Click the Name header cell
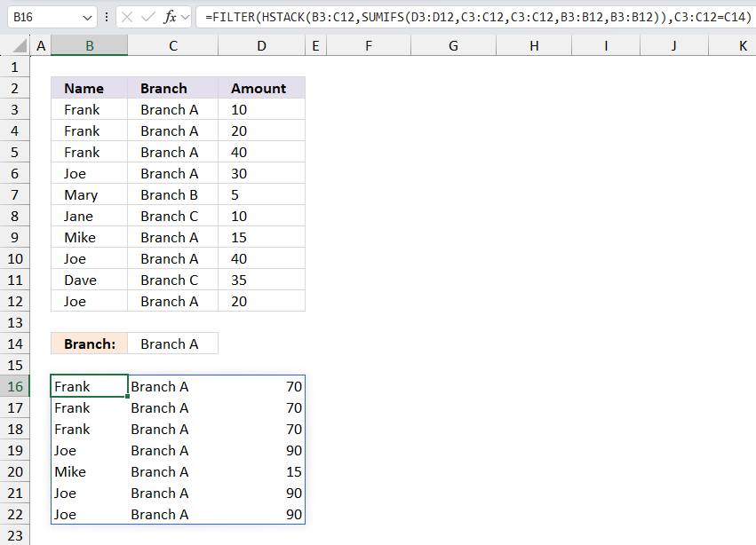This screenshot has height=545, width=756. (89, 88)
